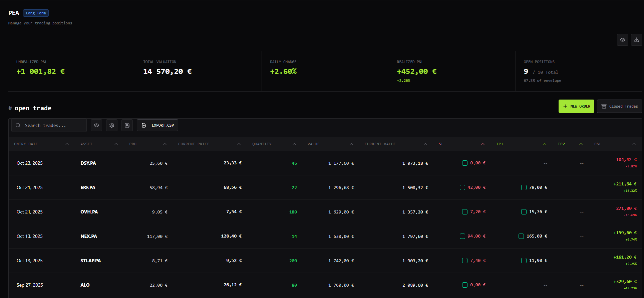Viewport: 644px width, 298px height.
Task: Sort by PRU column arrow
Action: [x=165, y=144]
